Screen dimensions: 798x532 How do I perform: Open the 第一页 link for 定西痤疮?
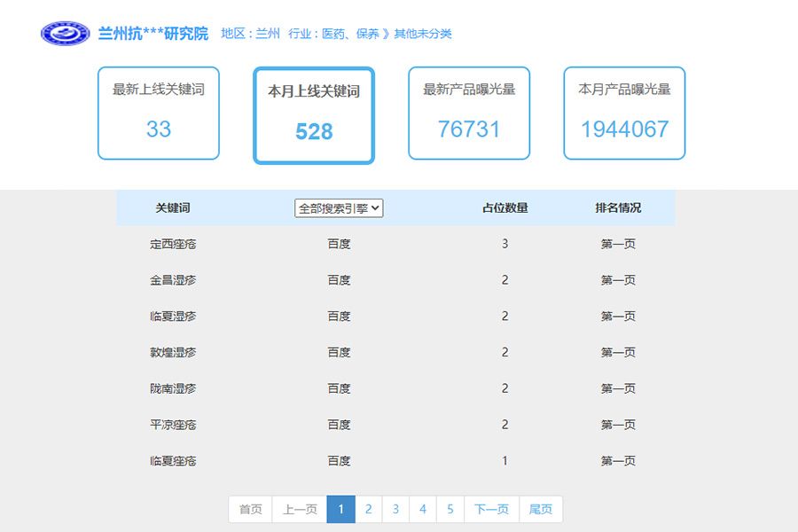pyautogui.click(x=616, y=243)
